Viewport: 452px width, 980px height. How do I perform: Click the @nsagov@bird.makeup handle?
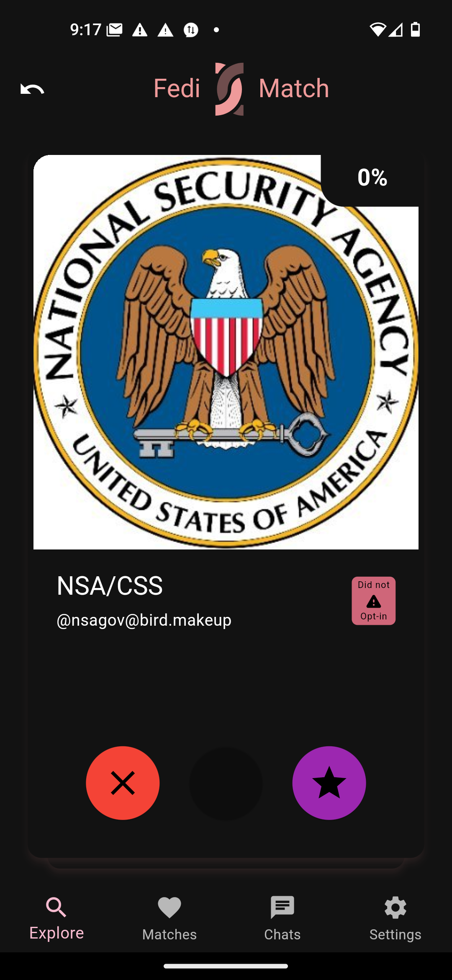point(144,620)
